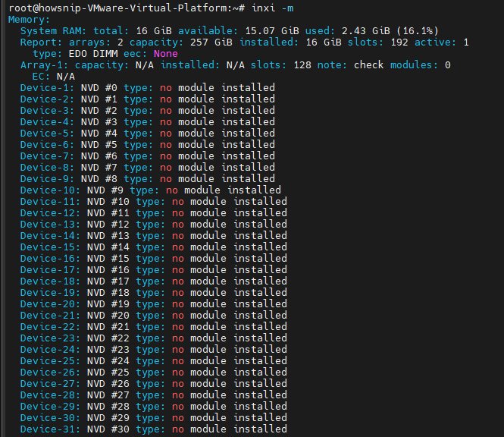Click the 'Array-1:' label
Image resolution: width=504 pixels, height=437 pixels.
click(x=45, y=65)
